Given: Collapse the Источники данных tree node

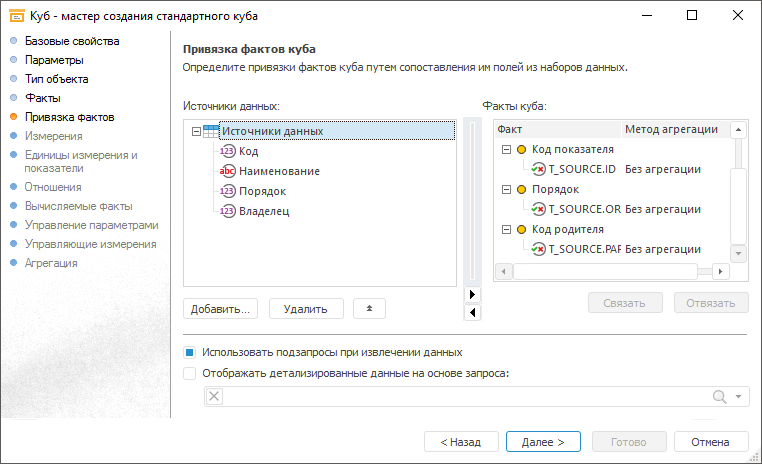Looking at the screenshot, I should [x=195, y=131].
